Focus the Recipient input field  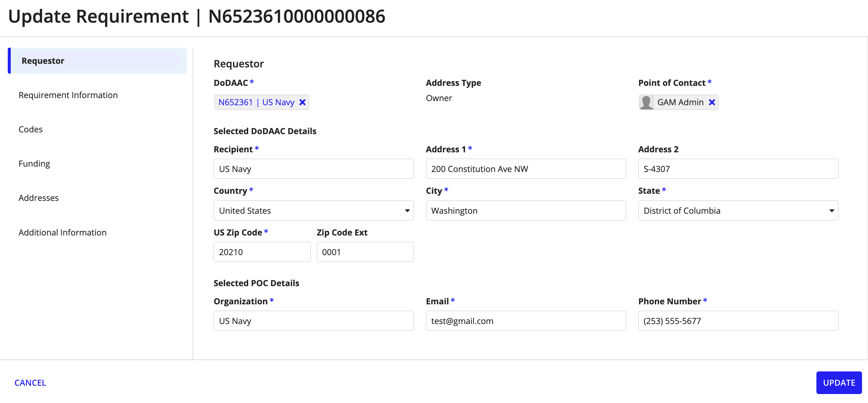tap(313, 169)
